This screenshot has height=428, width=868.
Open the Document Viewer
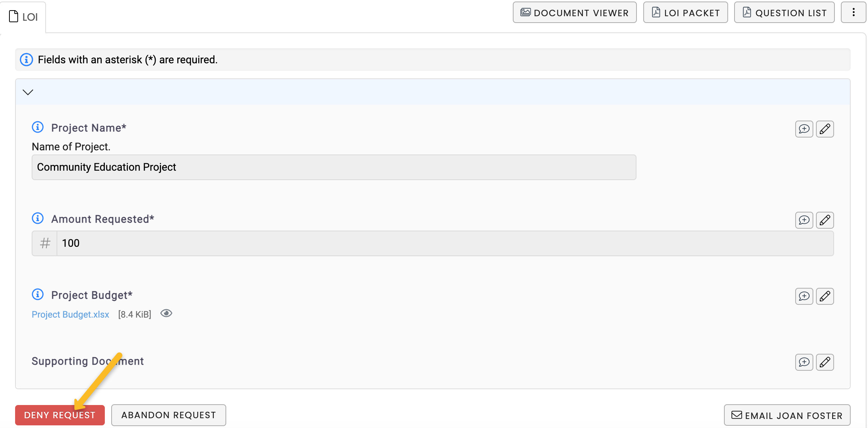click(x=574, y=13)
